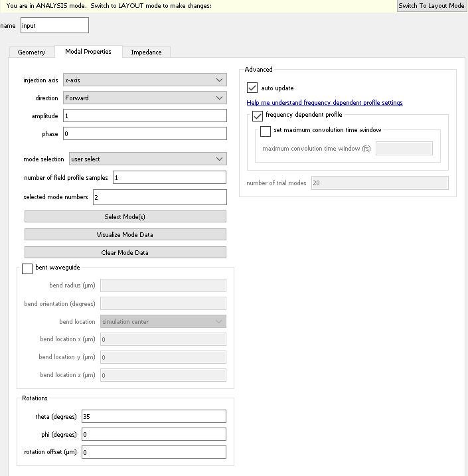Open the mode selection dropdown
The width and height of the screenshot is (468, 476).
148,159
